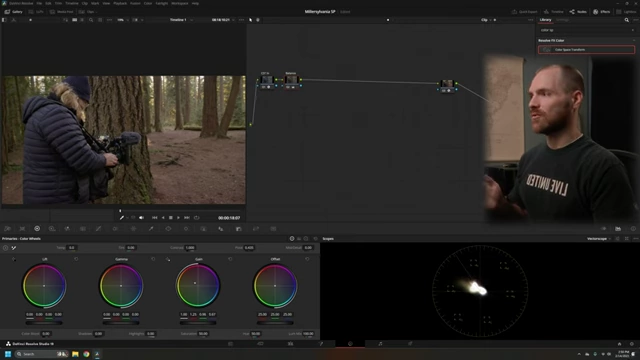Select the Color Wheels palette icon

click(37, 229)
